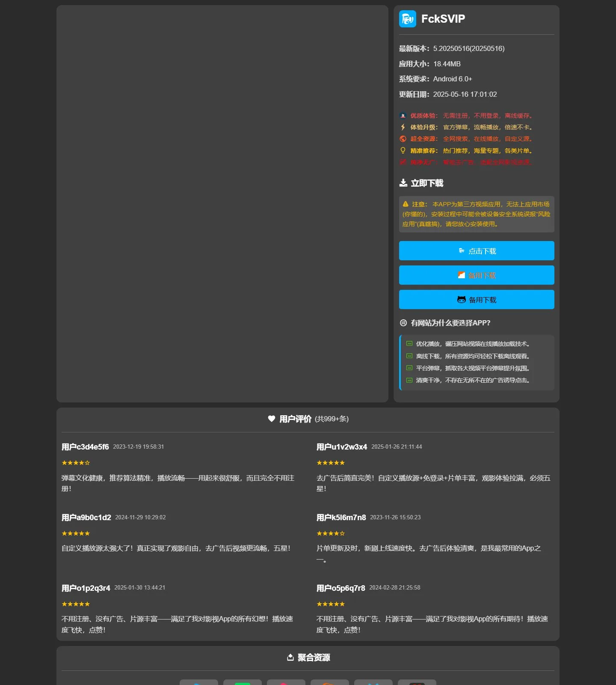
Task: Click the 全网搜索，在线播放，自定义源 text
Action: (x=488, y=139)
